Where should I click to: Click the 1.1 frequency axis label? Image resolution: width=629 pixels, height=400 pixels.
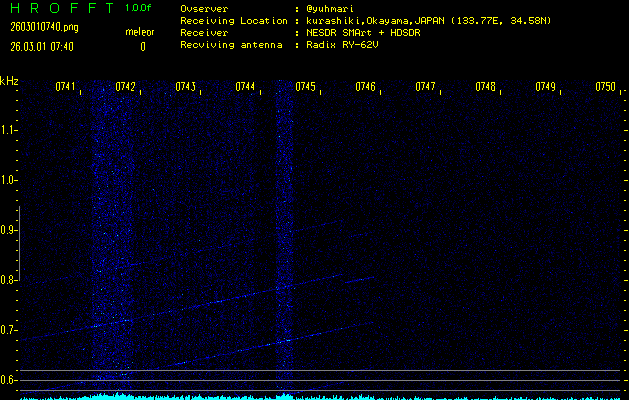click(9, 130)
